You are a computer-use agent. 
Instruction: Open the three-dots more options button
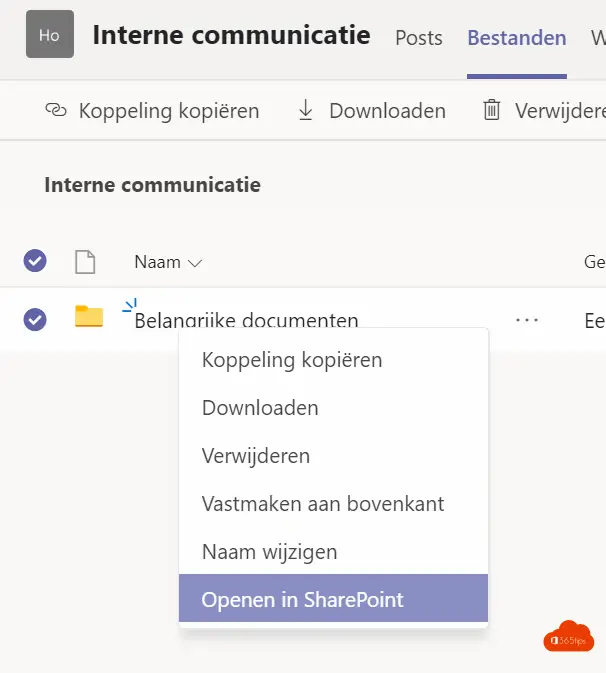click(x=527, y=320)
